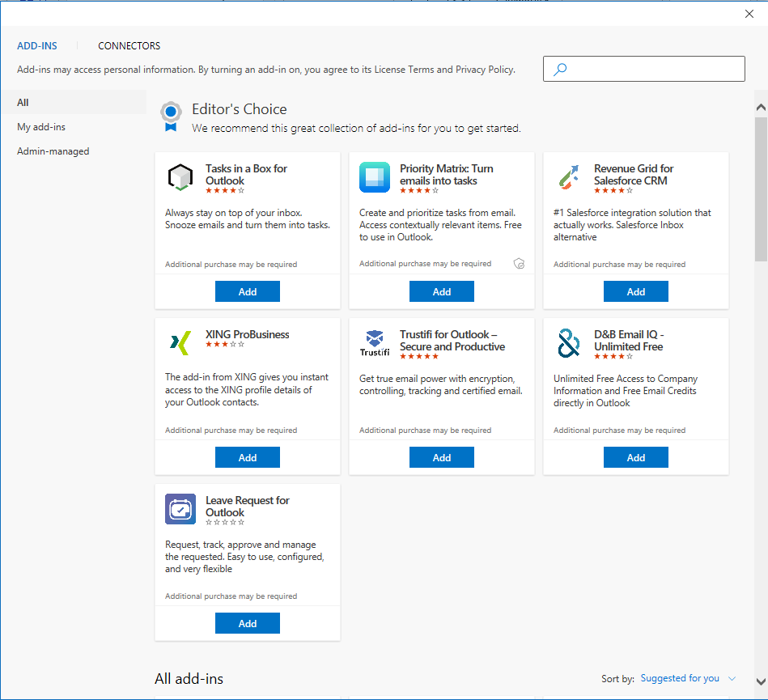The image size is (768, 700).
Task: Click the Leave Request calendar icon
Action: point(180,509)
